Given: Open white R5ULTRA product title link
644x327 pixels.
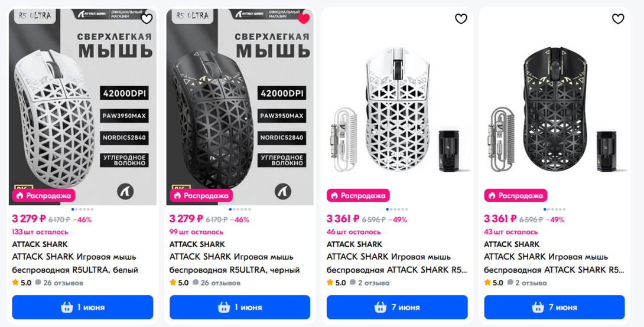Looking at the screenshot, I should point(75,263).
